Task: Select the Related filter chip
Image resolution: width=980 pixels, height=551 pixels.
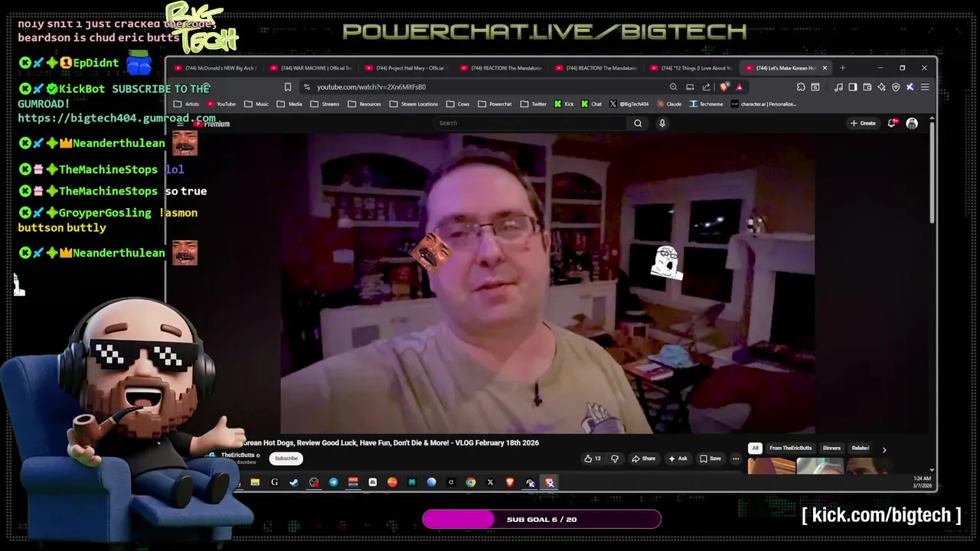Action: [x=861, y=448]
